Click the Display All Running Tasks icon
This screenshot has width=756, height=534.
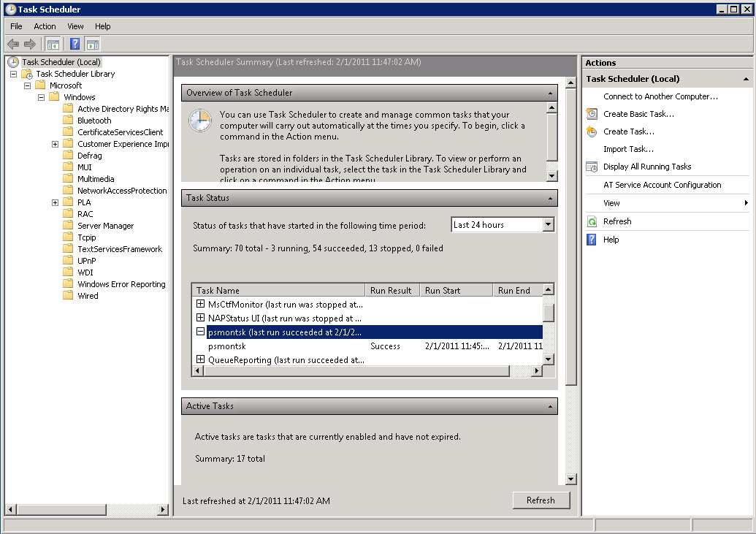point(592,167)
